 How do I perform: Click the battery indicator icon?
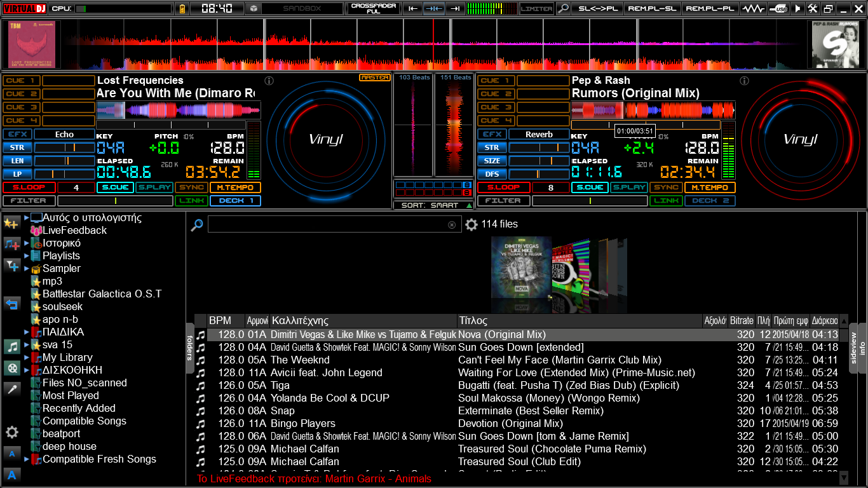[x=183, y=9]
